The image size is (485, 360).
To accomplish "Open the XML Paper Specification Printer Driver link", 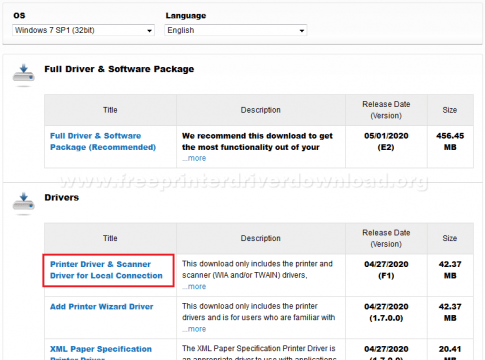I will 101,353.
